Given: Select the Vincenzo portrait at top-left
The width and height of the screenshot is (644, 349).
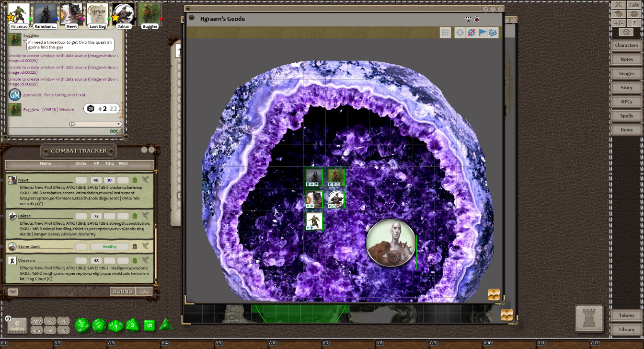Looking at the screenshot, I should (19, 15).
